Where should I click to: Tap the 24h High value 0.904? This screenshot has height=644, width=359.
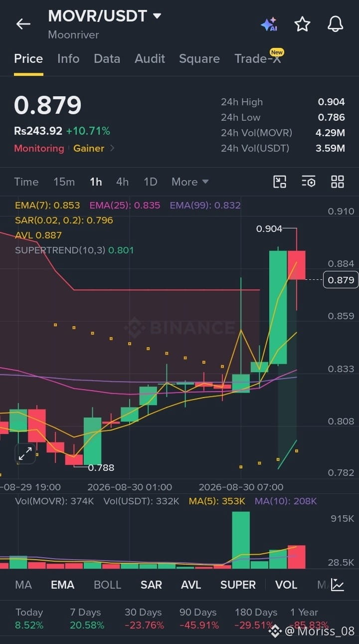[x=332, y=102]
